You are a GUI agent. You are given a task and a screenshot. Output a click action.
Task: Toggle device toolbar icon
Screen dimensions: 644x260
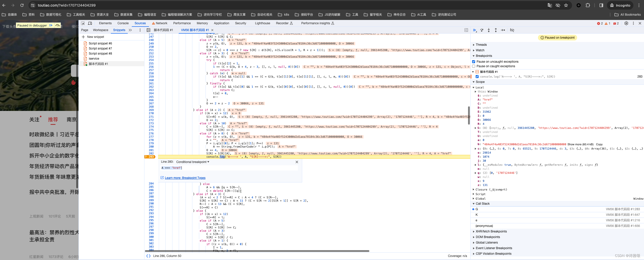pos(90,23)
